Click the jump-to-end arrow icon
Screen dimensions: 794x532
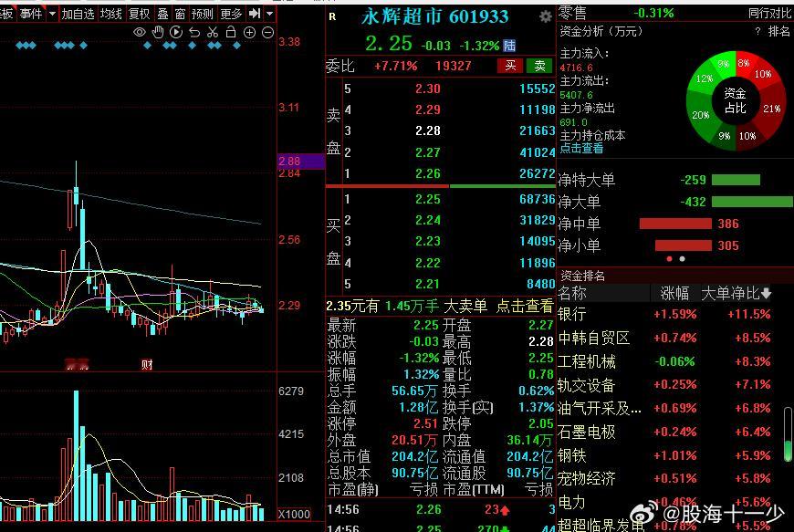point(255,13)
